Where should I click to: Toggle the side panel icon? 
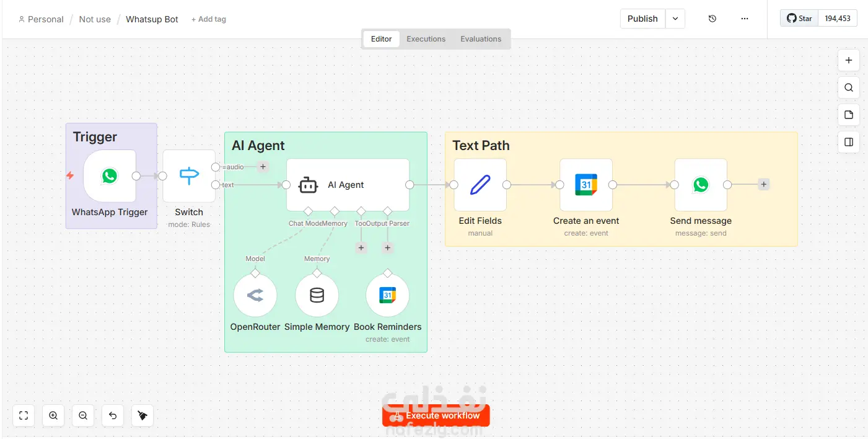click(849, 142)
